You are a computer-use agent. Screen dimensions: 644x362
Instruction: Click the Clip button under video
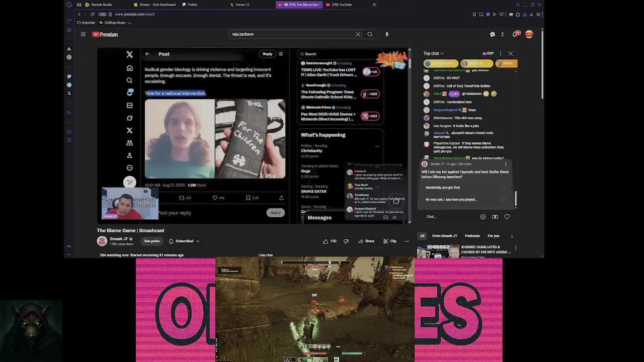[x=390, y=241]
